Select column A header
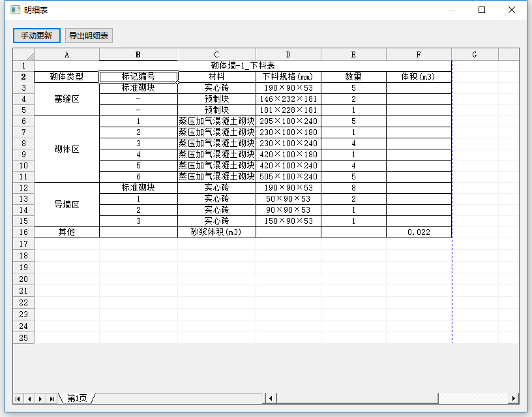 pyautogui.click(x=67, y=54)
